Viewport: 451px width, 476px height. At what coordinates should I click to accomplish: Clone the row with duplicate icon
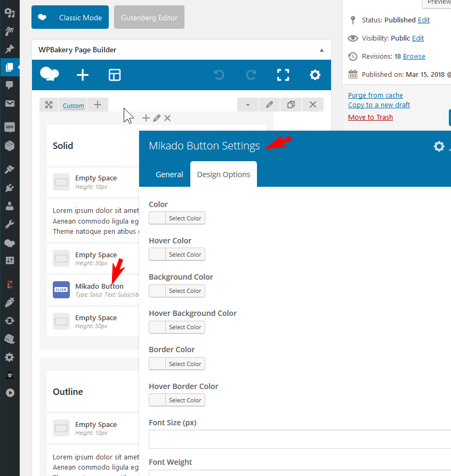[291, 105]
